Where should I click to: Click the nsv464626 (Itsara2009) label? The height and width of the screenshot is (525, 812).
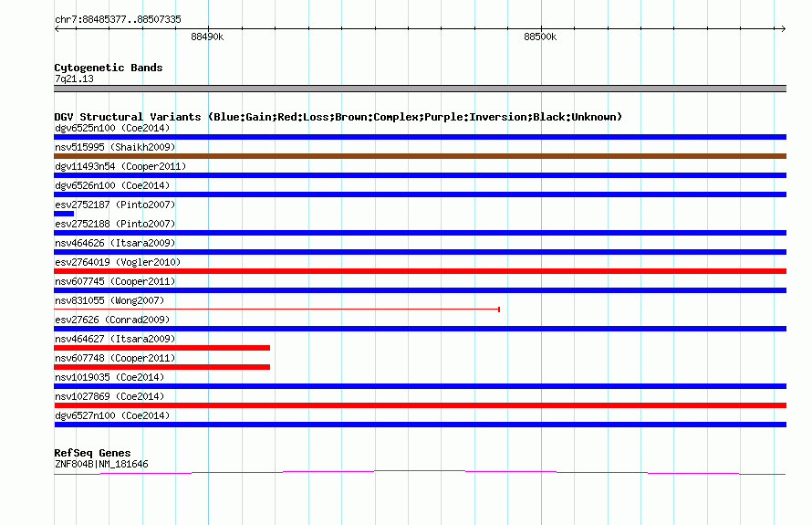[x=115, y=243]
